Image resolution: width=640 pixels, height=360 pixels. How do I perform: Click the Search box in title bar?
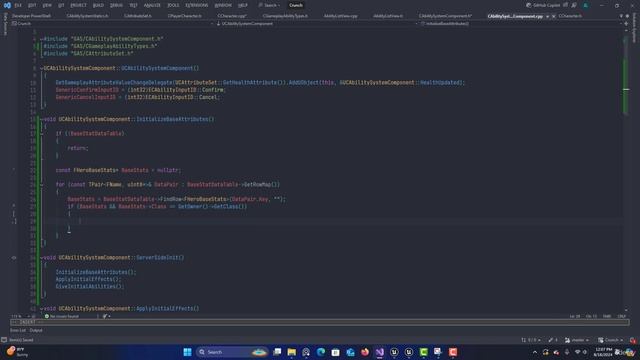(x=269, y=5)
